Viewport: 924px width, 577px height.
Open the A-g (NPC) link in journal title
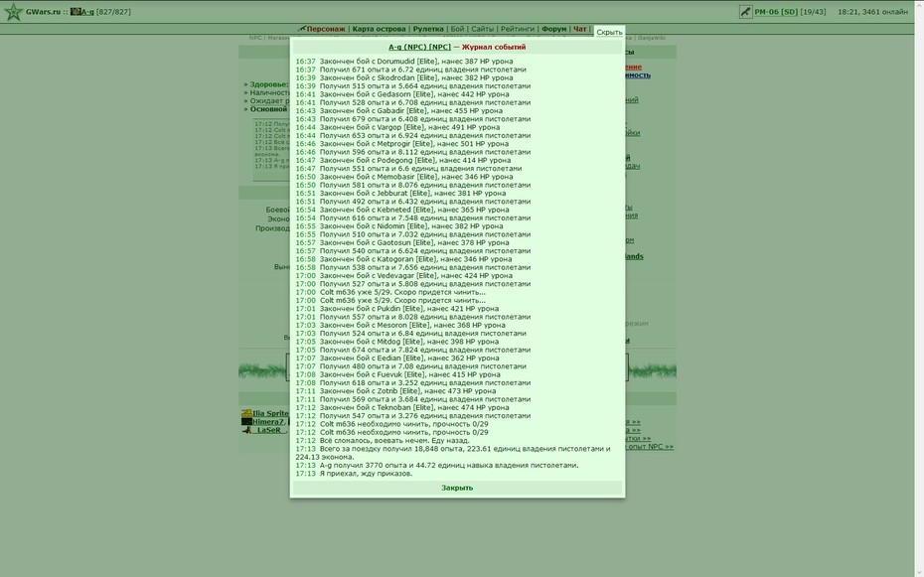pyautogui.click(x=419, y=47)
